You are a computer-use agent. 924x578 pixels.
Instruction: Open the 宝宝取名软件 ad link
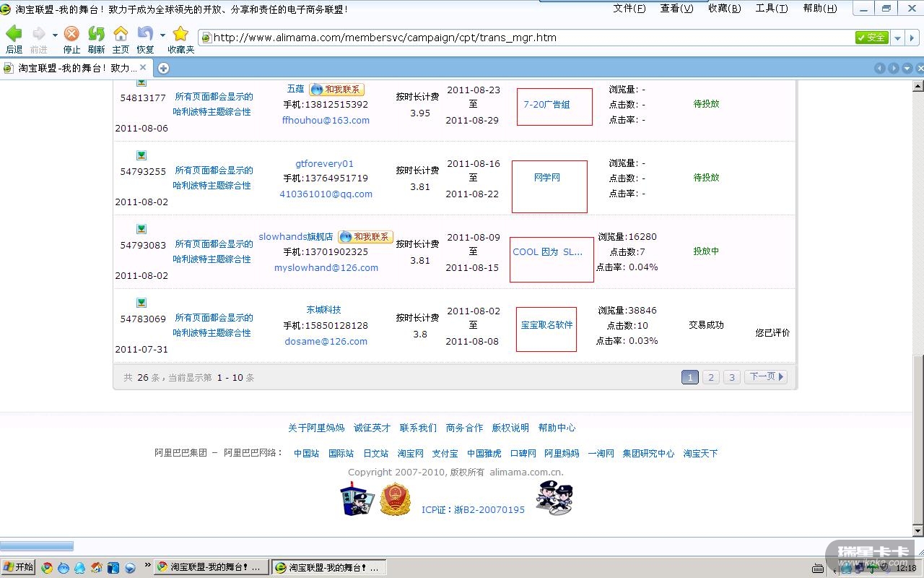click(x=546, y=325)
